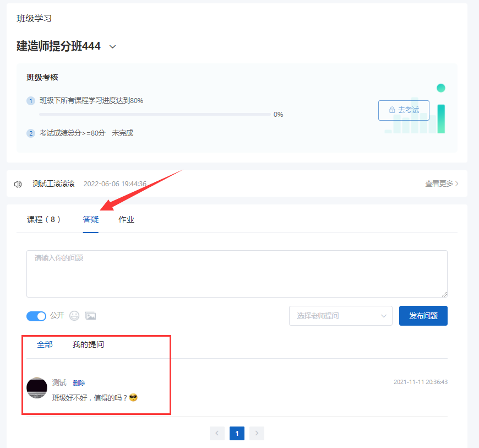Image resolution: width=479 pixels, height=448 pixels.
Task: Switch to the 作业 tab
Action: (x=126, y=219)
